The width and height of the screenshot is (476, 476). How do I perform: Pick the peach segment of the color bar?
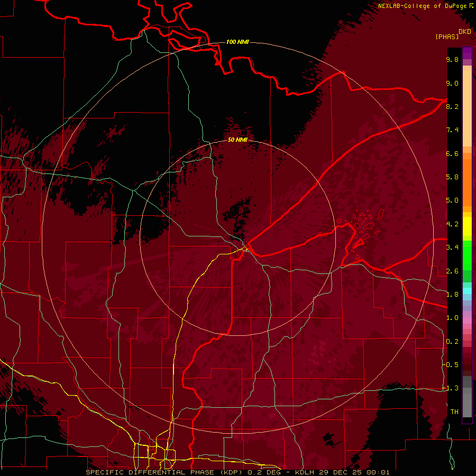click(467, 108)
